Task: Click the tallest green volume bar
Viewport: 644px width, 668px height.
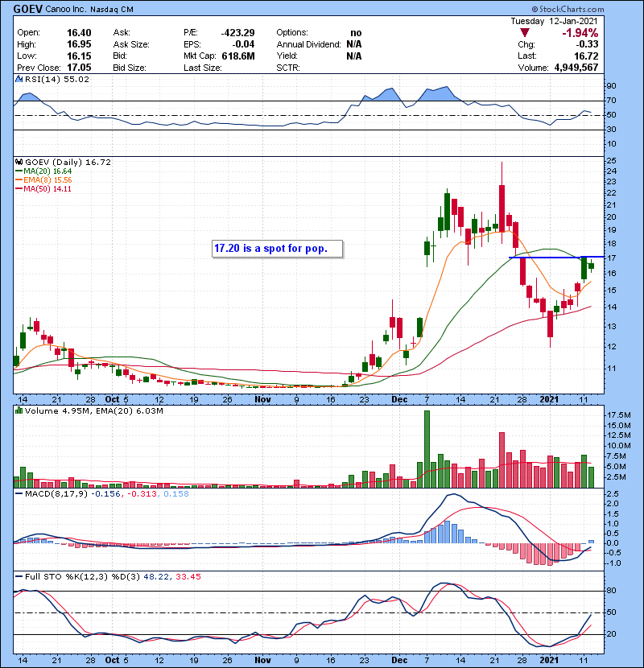Action: coord(427,449)
